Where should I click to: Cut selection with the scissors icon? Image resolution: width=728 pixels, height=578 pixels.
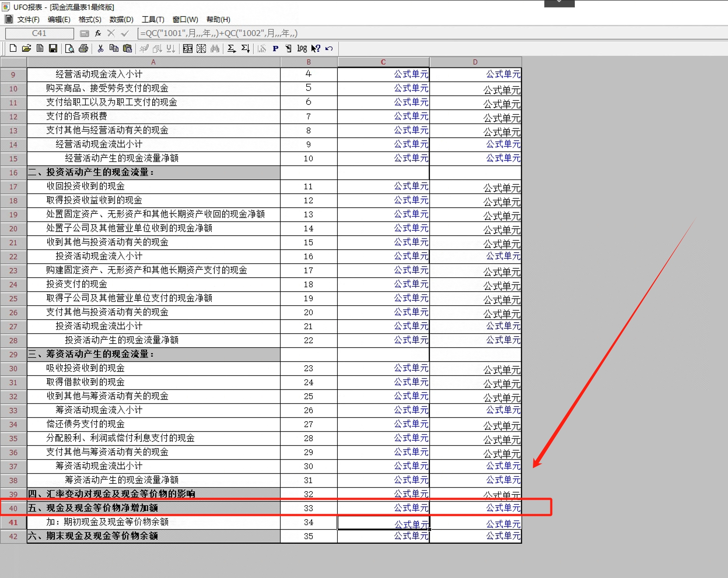tap(101, 49)
